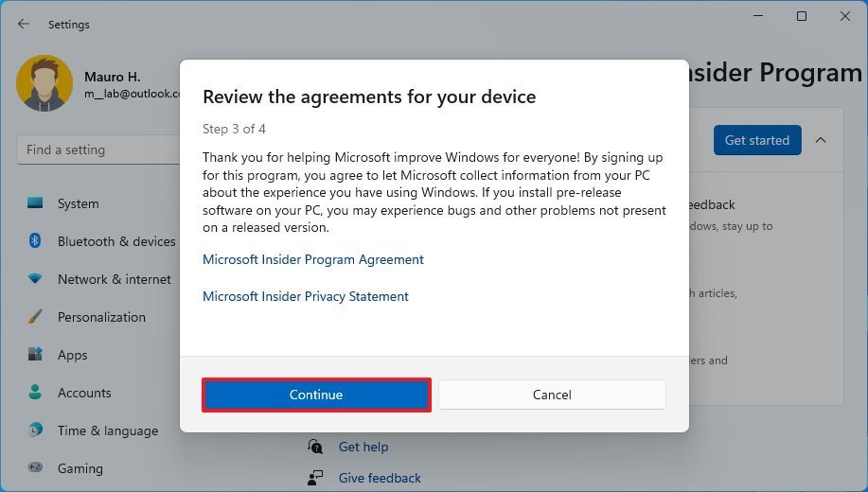Screen dimensions: 868x492
Task: Close the Settings window
Action: [x=844, y=16]
